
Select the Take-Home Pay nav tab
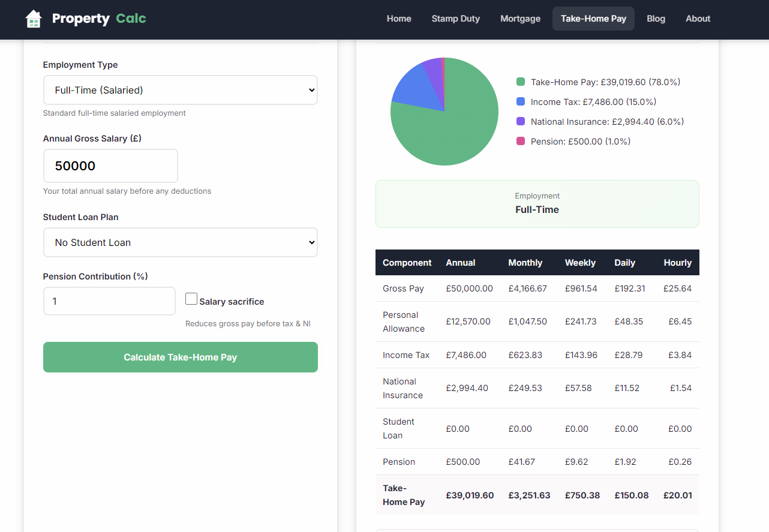[x=593, y=19]
